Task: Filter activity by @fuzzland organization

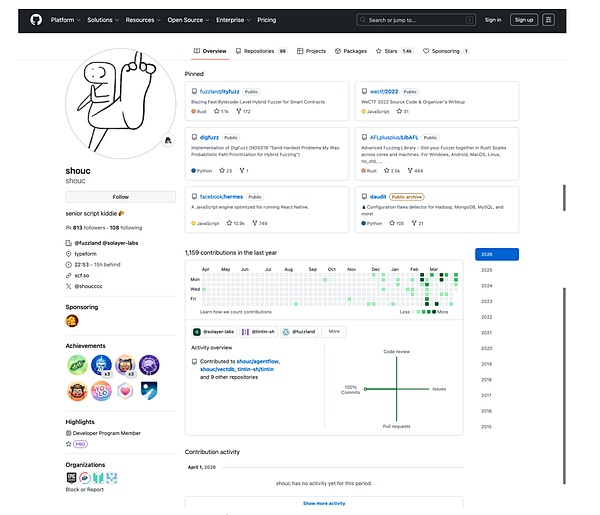Action: 298,331
